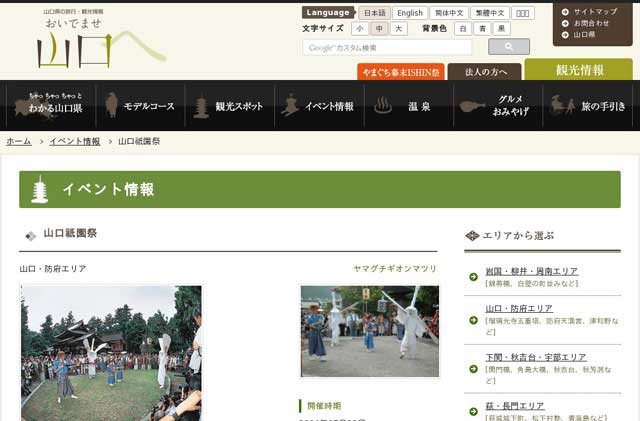The width and height of the screenshot is (640, 421).
Task: Click arrow icon beside 萩・長門エリア
Action: pyautogui.click(x=473, y=411)
